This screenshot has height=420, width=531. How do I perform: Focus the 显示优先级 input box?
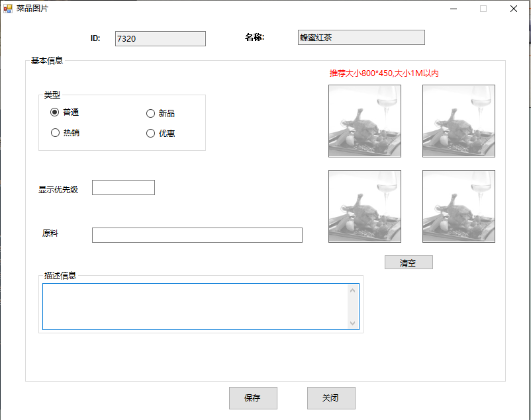123,187
